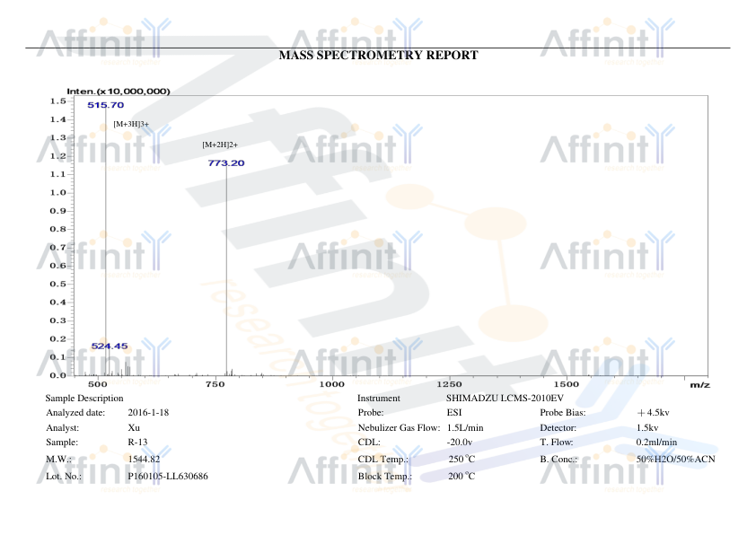Click the 0.5 y-axis tick label

[x=57, y=284]
